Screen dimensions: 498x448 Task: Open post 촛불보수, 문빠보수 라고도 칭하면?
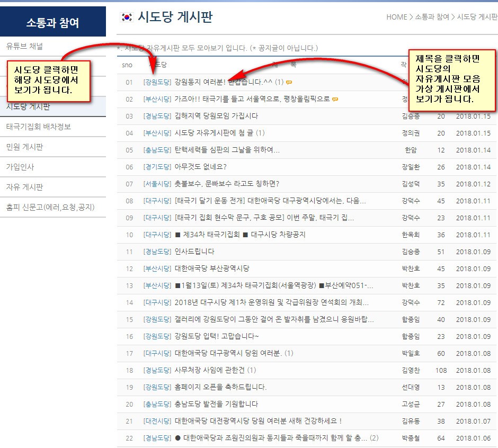226,184
